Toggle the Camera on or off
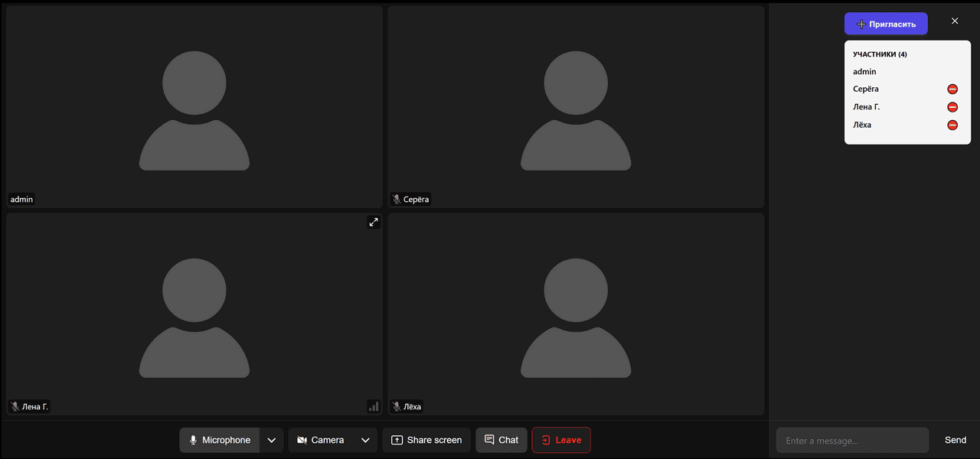Screen dimensions: 980x459 320,440
